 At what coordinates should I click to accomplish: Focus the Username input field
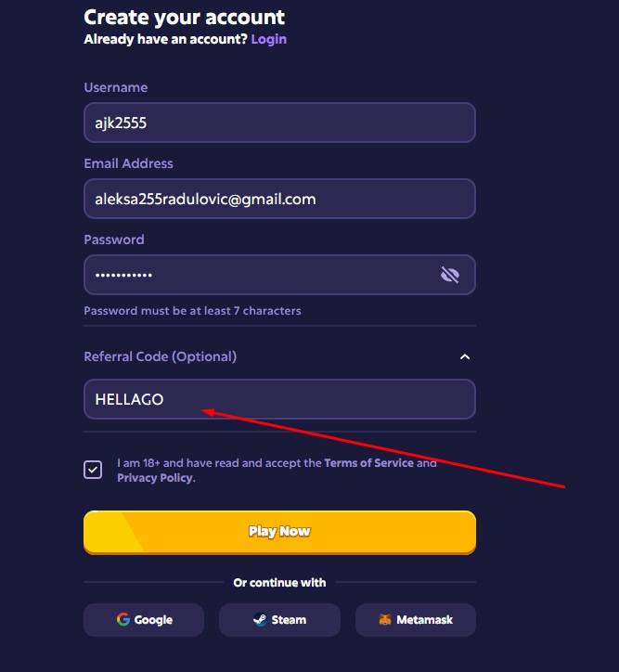click(279, 123)
